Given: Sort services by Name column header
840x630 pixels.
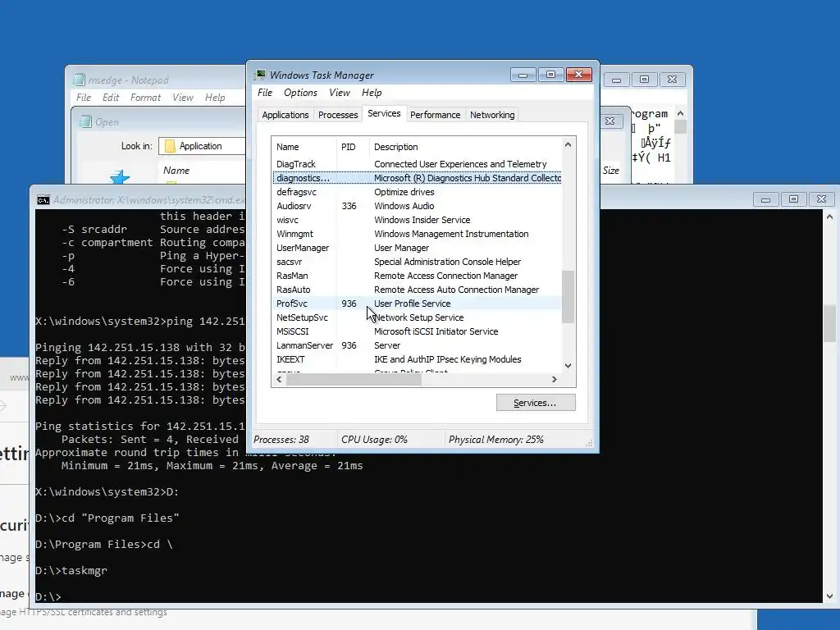Looking at the screenshot, I should coord(304,147).
